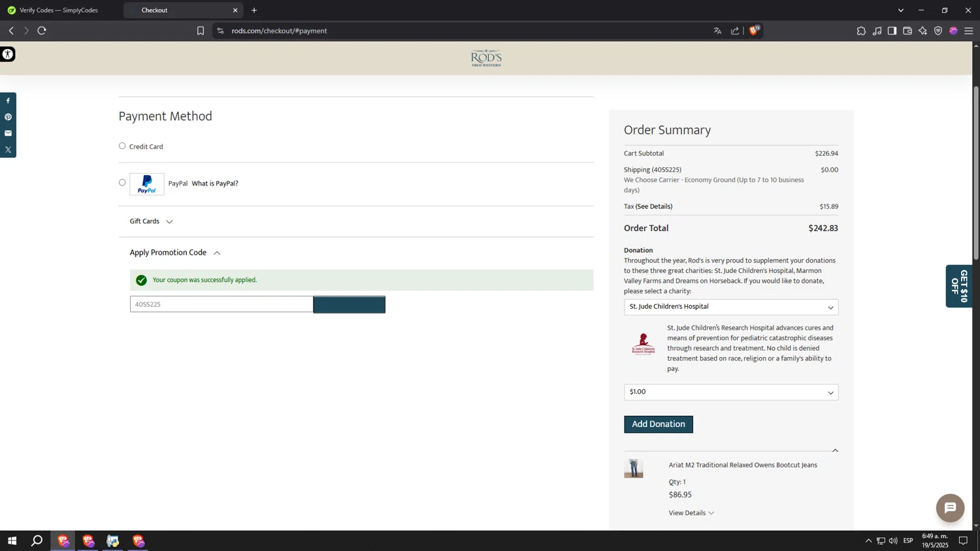The height and width of the screenshot is (551, 980).
Task: Click the volume speaker tray icon
Action: click(893, 541)
